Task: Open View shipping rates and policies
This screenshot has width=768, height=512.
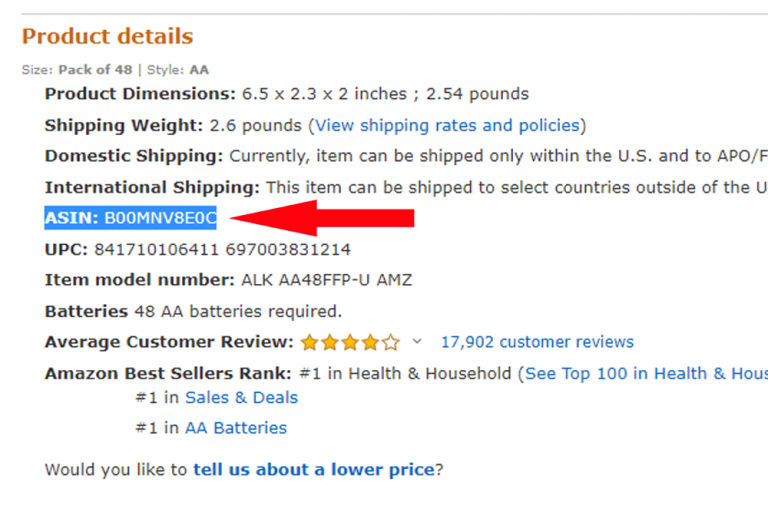Action: (447, 126)
